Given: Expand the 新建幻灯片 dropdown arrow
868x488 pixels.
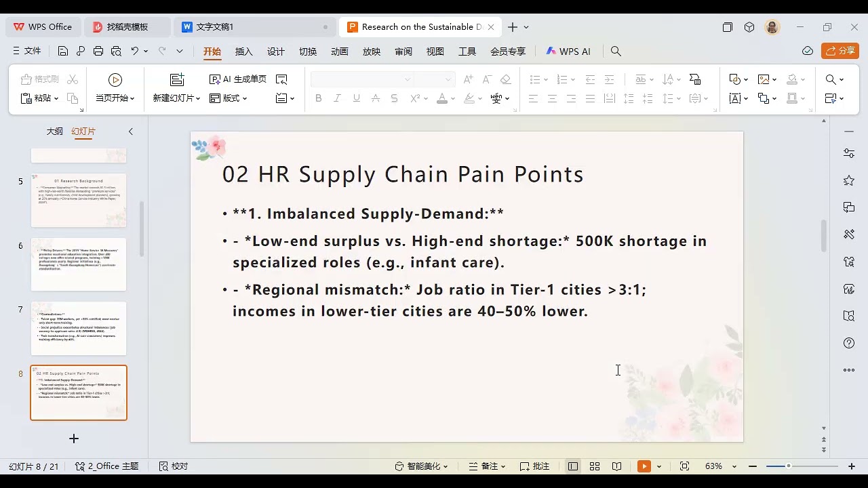Looking at the screenshot, I should tap(198, 98).
